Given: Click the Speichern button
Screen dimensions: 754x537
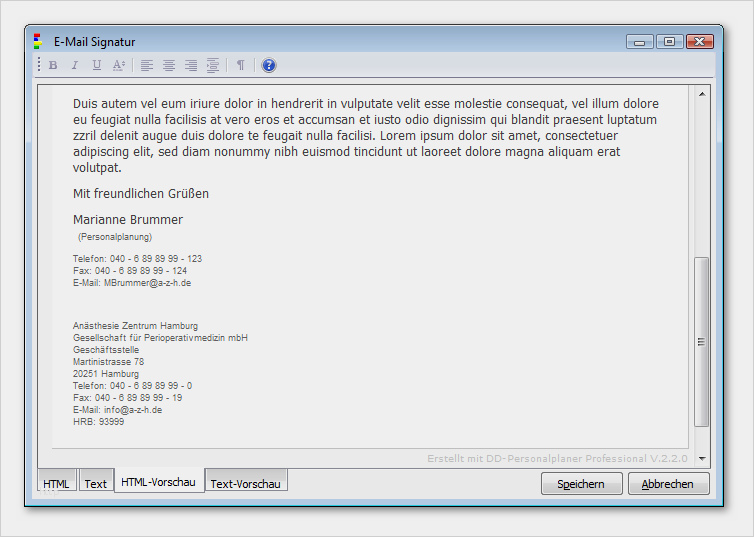Looking at the screenshot, I should coord(581,484).
